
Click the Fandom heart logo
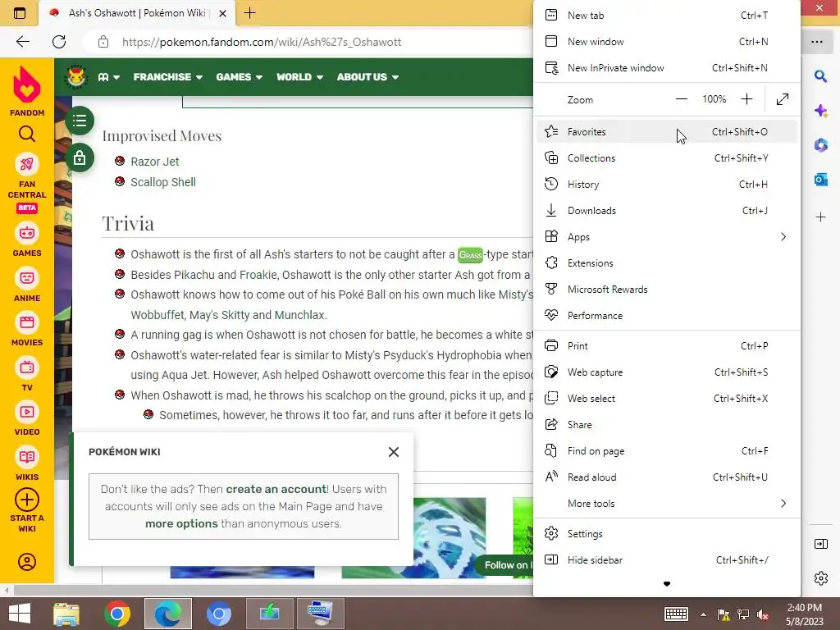[x=27, y=84]
